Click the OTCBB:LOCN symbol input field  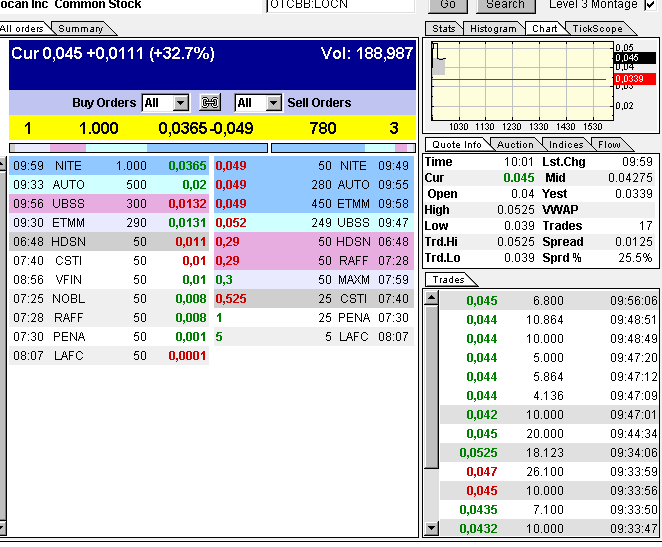pos(340,5)
